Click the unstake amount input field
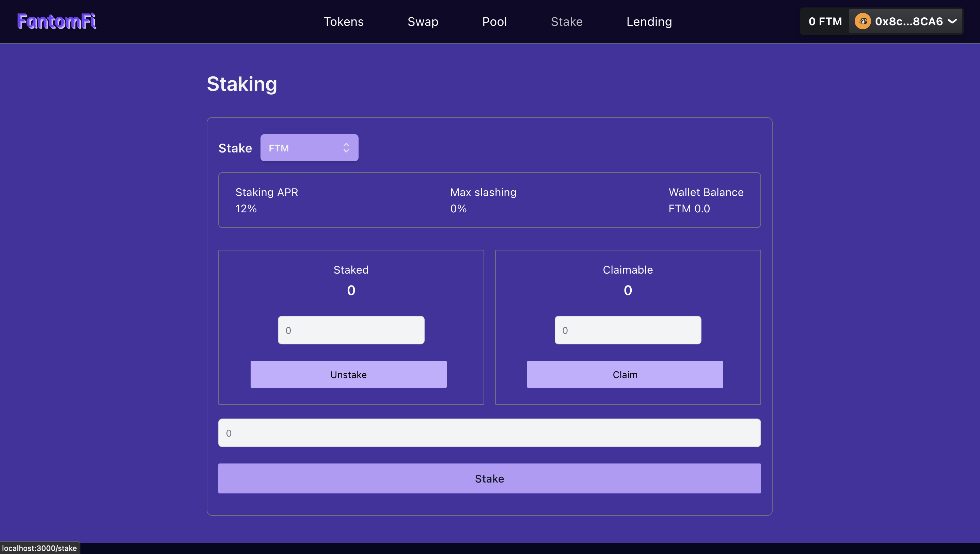980x554 pixels. point(351,329)
